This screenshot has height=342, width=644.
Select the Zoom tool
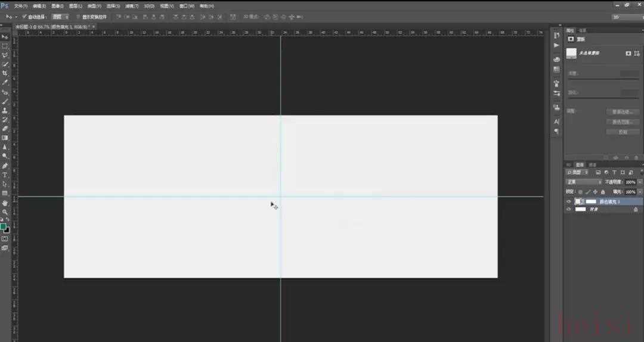point(5,212)
